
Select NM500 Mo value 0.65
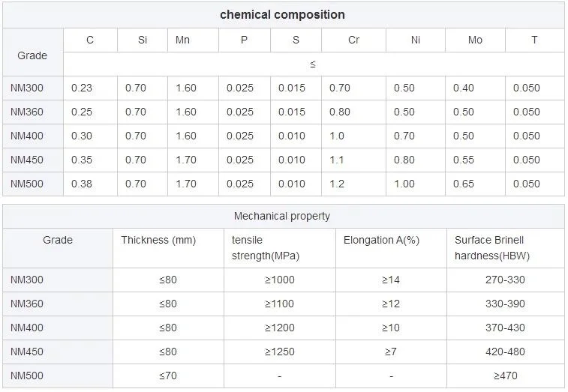[464, 184]
